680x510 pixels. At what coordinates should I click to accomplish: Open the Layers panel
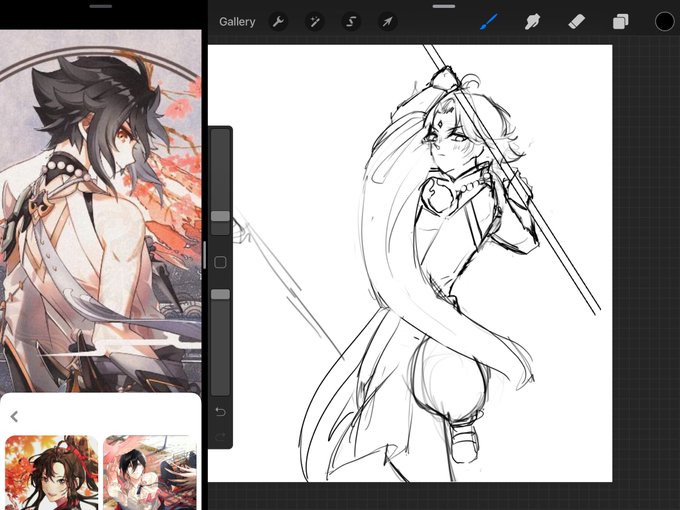(x=621, y=22)
